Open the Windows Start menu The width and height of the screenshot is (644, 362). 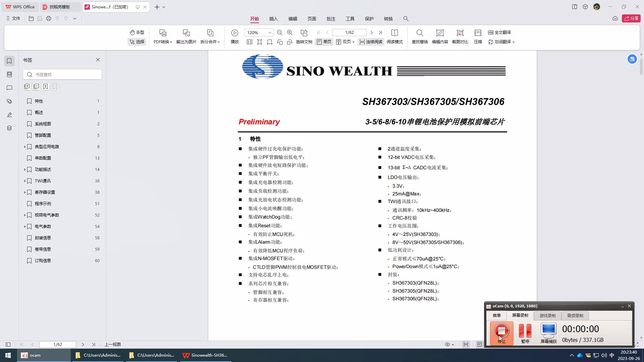click(8, 355)
